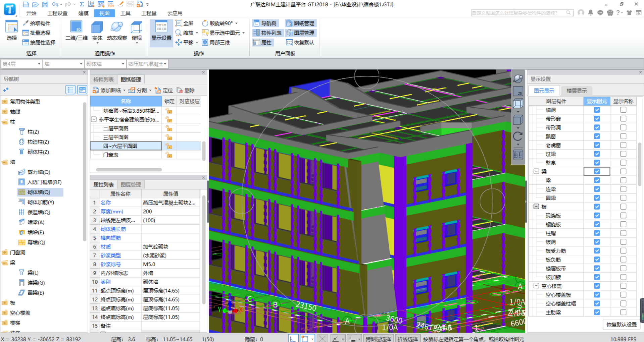The image size is (644, 342).
Task: Toggle 显示图元 checkbox for 圈梁
Action: tap(597, 198)
